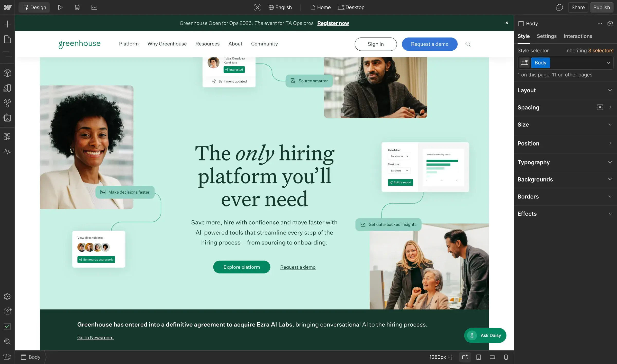Image resolution: width=617 pixels, height=364 pixels.
Task: Open the Add elements plus panel
Action: [7, 24]
